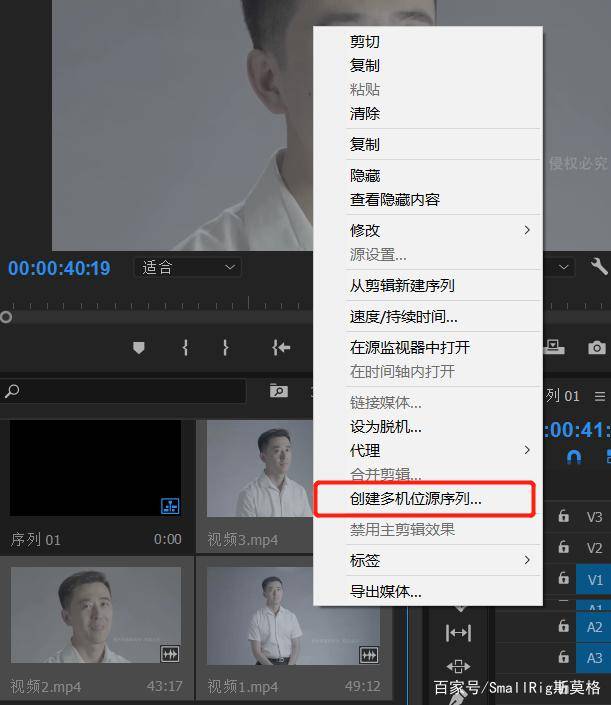Click the 00:00:40:19 timecode
Viewport: 611px width, 705px height.
(59, 268)
